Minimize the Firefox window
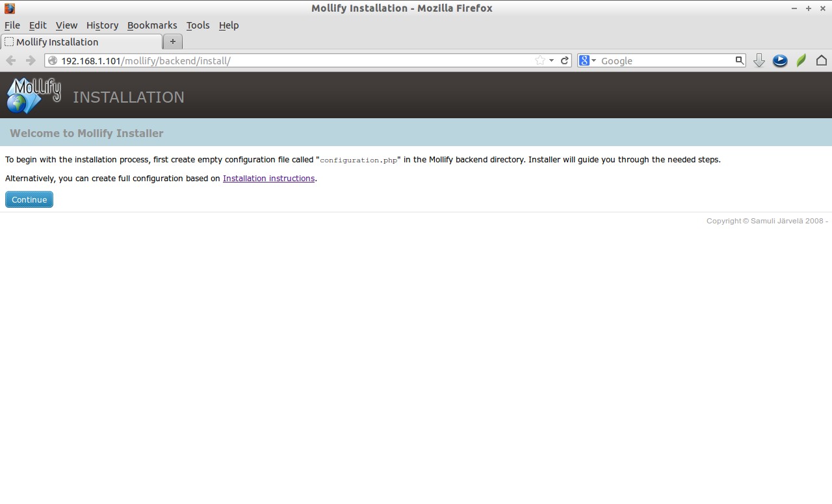Screen dimensions: 832x504 [x=794, y=8]
